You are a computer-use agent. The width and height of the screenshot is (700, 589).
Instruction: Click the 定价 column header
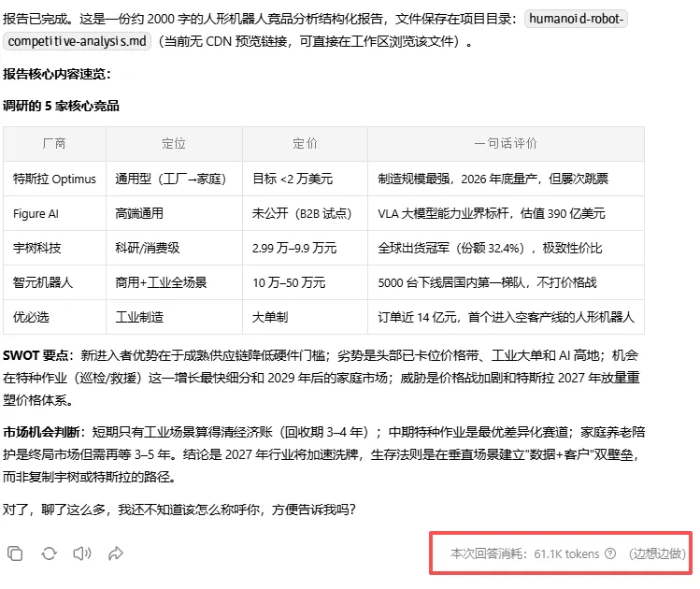tap(305, 144)
